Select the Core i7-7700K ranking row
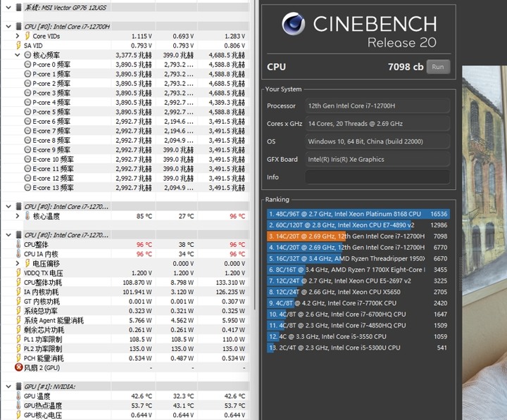507x420 pixels. (358, 303)
